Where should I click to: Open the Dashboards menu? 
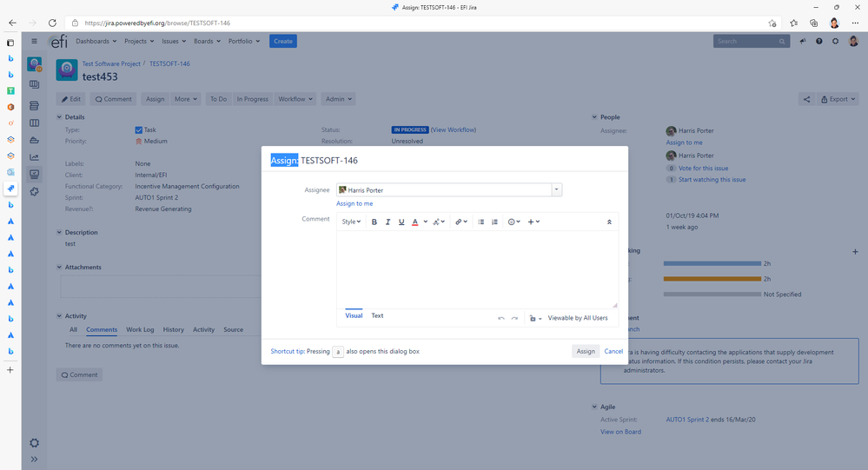pos(96,42)
